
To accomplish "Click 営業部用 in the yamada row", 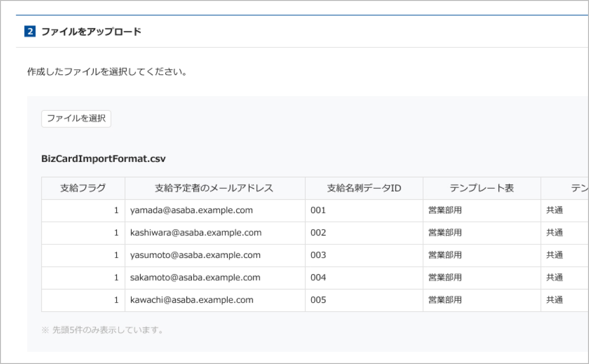I will 445,210.
